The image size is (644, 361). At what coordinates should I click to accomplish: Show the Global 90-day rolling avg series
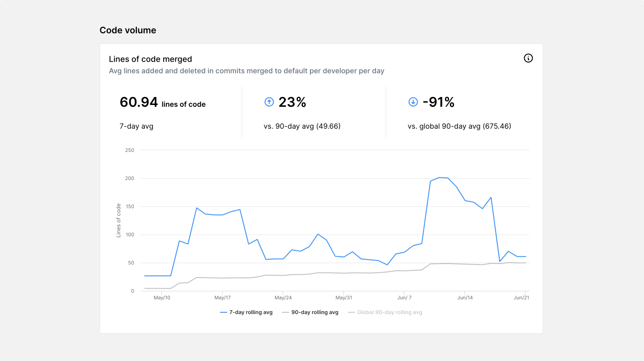389,312
